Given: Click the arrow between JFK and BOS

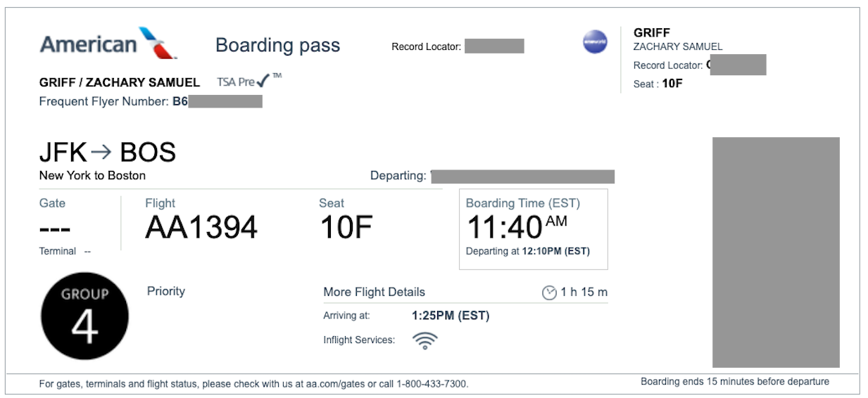Looking at the screenshot, I should (x=101, y=152).
